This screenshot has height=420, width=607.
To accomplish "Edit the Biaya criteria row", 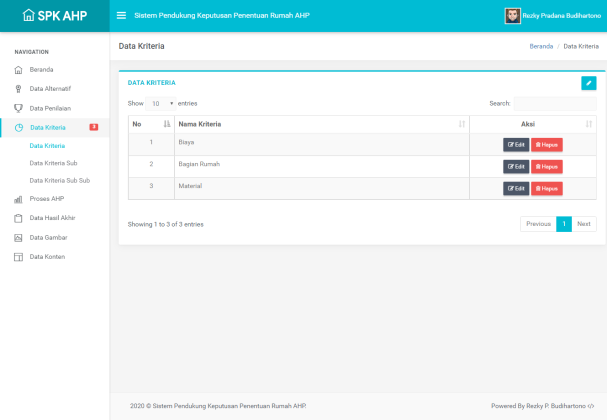I will point(516,144).
